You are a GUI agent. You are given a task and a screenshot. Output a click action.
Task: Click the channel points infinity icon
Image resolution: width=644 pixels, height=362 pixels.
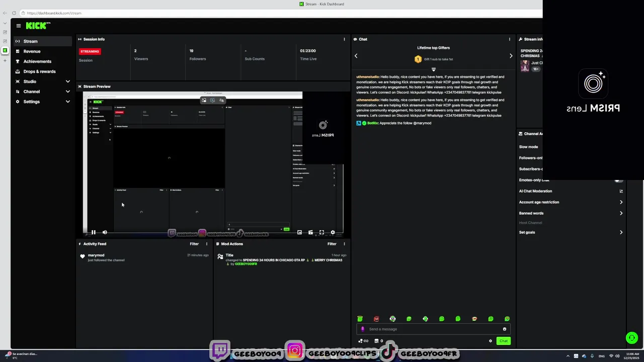tap(363, 341)
